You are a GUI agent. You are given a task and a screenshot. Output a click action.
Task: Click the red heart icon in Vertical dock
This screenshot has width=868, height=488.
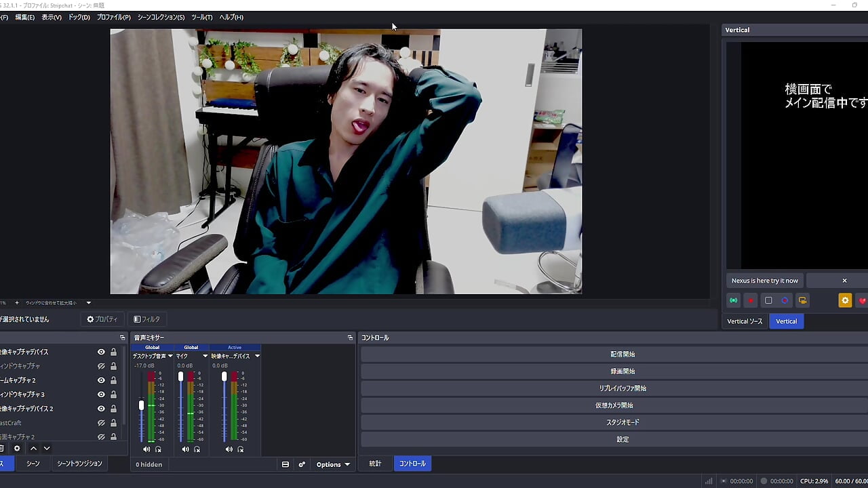(862, 300)
